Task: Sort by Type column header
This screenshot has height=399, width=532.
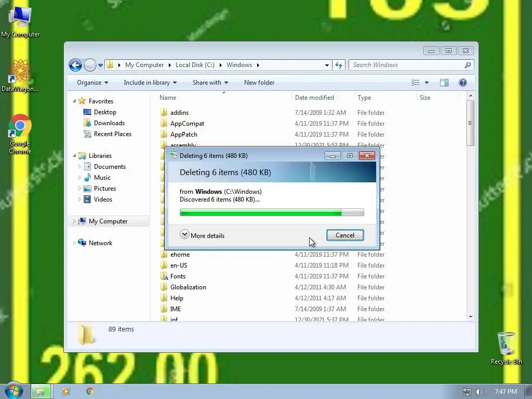Action: click(x=385, y=97)
